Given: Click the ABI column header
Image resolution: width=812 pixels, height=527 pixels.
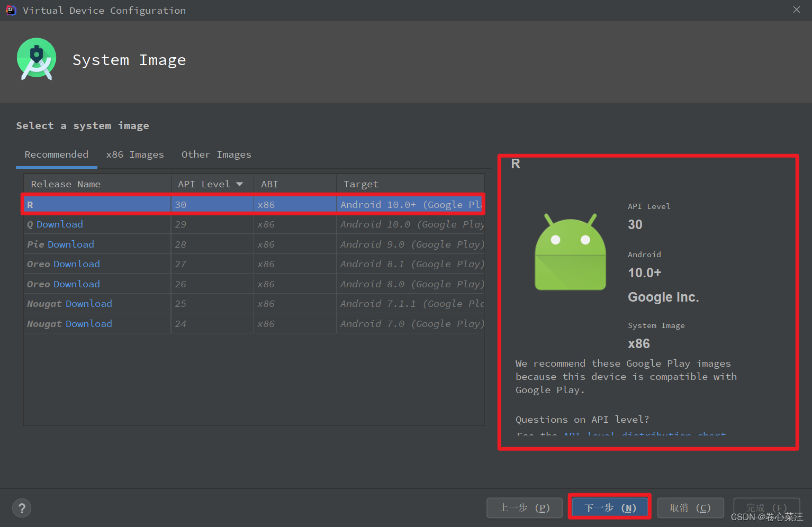Looking at the screenshot, I should [295, 184].
